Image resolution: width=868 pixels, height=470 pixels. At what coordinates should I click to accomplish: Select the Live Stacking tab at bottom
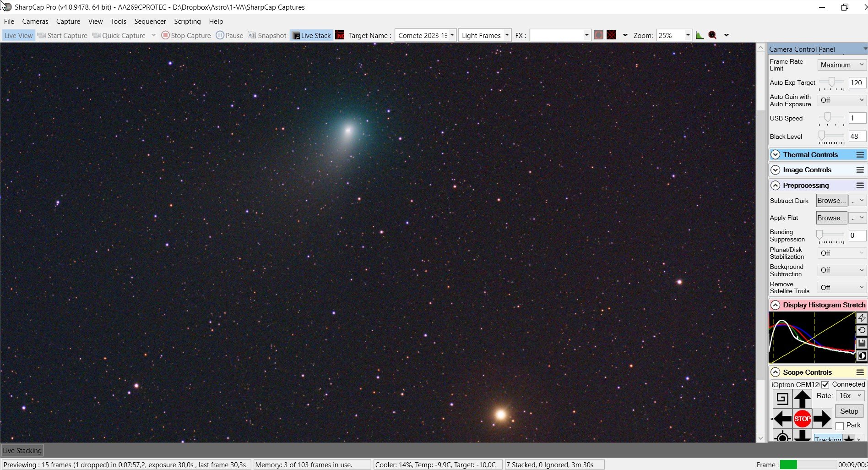click(22, 451)
